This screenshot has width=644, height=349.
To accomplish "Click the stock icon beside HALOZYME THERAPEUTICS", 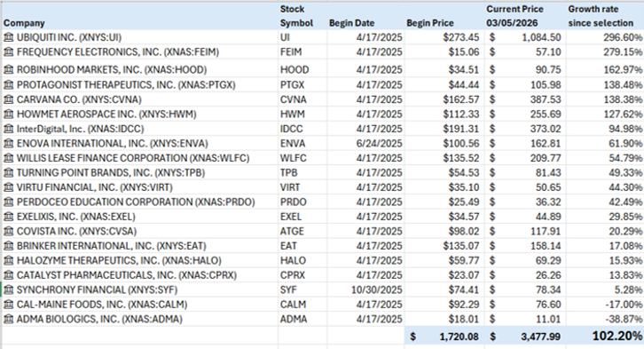I will (8, 260).
